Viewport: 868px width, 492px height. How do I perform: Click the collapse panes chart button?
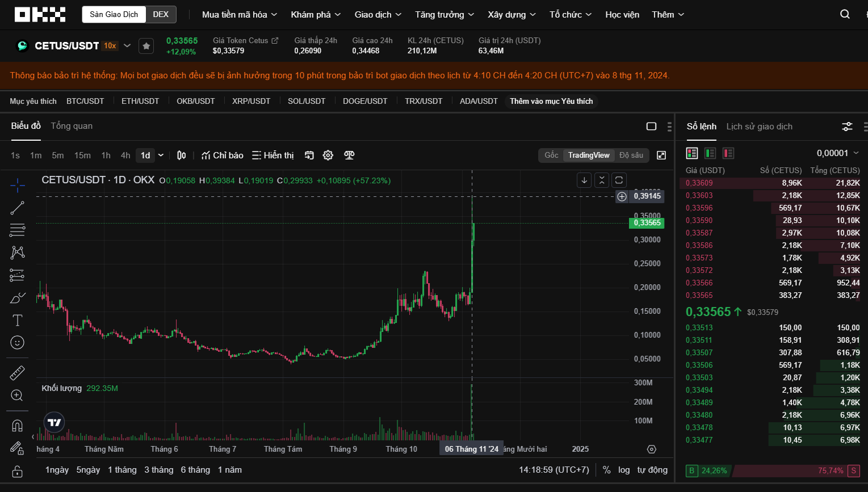coord(602,180)
